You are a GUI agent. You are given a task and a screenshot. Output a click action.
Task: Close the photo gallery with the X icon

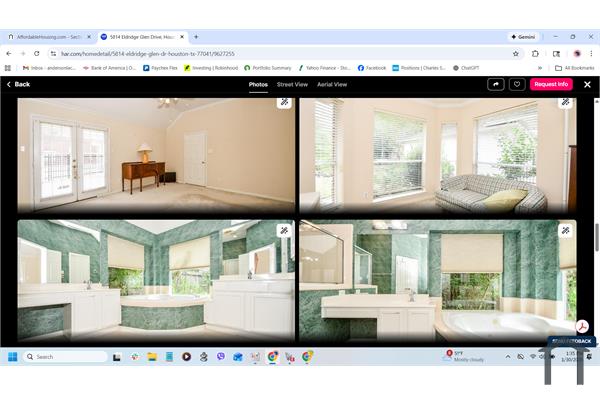pos(587,85)
